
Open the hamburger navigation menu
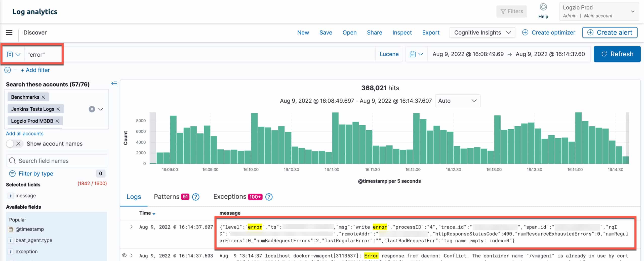click(9, 32)
